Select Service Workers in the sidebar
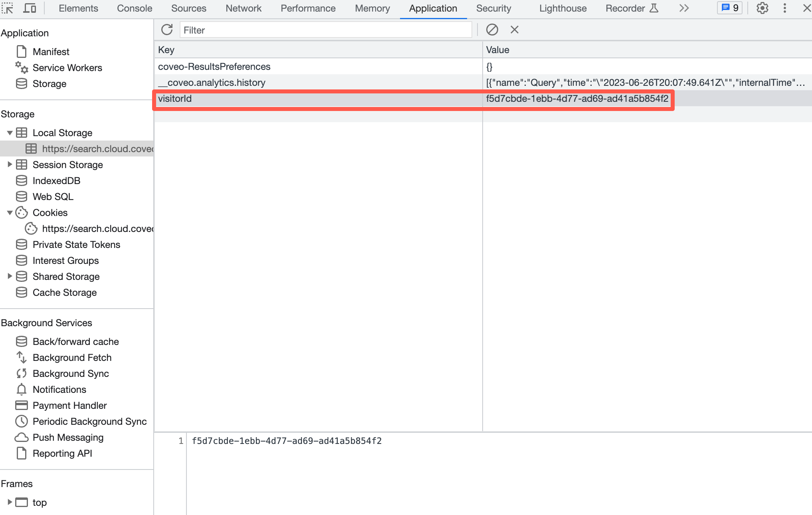 67,67
